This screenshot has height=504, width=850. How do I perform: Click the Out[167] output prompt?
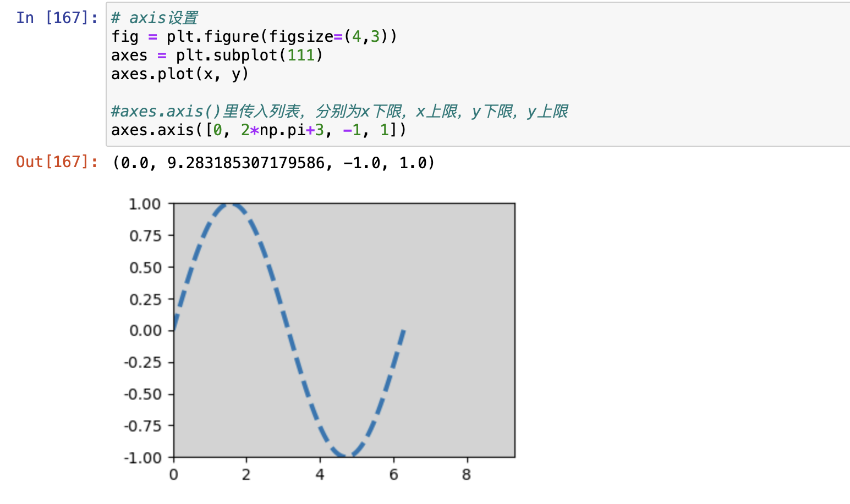point(57,162)
